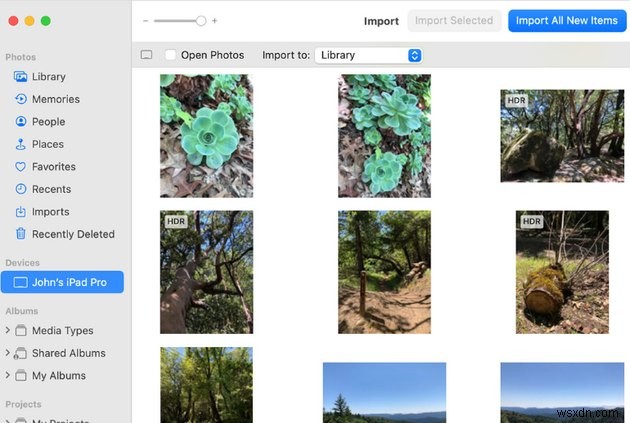
Task: Click the iPad device icon in sidebar
Action: click(20, 282)
